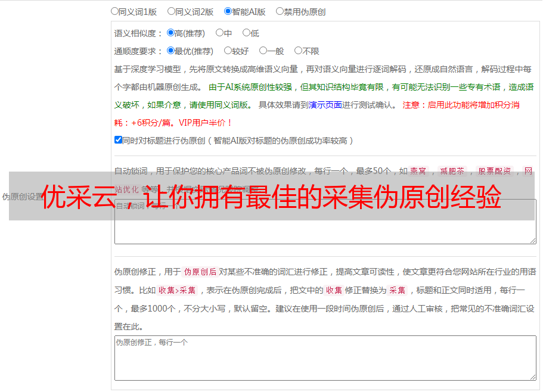Viewport: 543px width, 392px height.
Task: Set 通顺度要求 to 一般
Action: tap(263, 51)
